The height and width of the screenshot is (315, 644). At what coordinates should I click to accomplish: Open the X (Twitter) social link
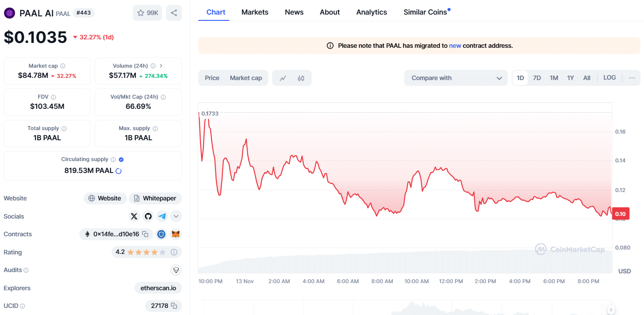(134, 216)
